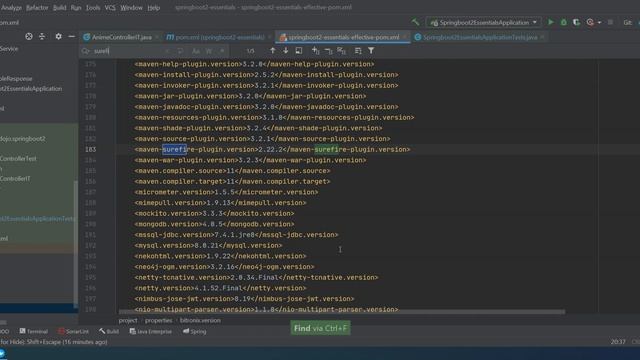
Task: Open the SonarLint tool window
Action: coord(73,331)
